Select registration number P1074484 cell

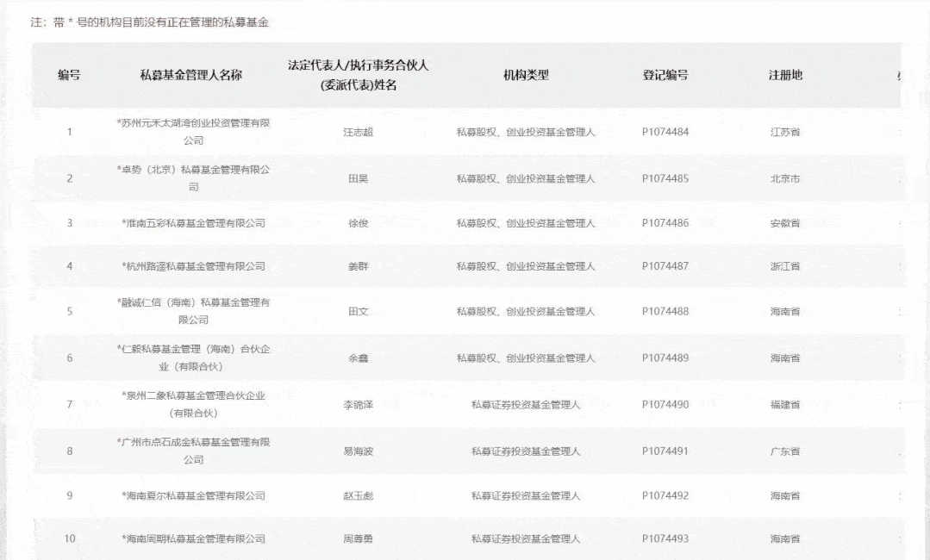(x=665, y=132)
